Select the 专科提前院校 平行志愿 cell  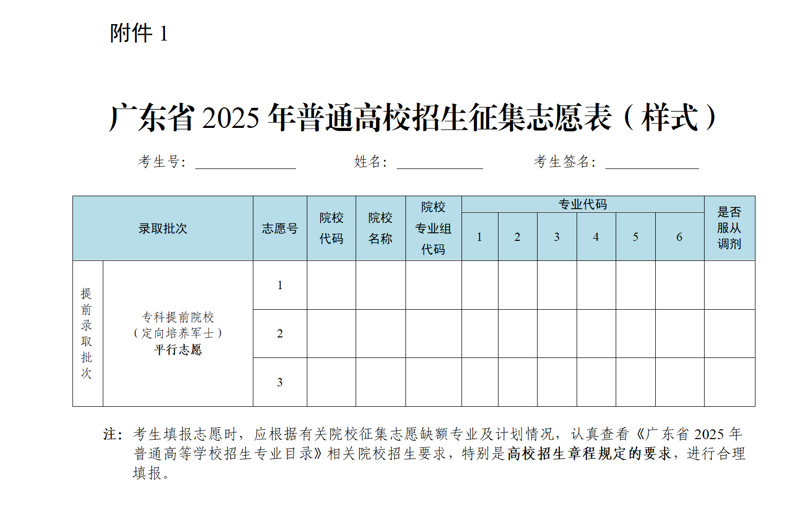(178, 334)
